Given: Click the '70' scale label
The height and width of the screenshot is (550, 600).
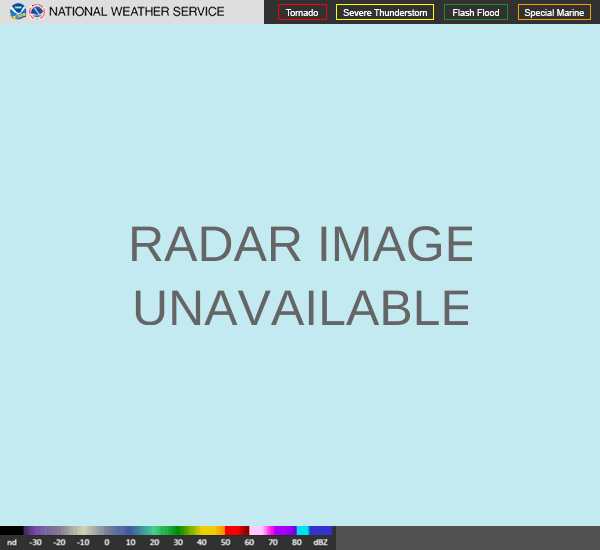Looking at the screenshot, I should coord(273,542).
